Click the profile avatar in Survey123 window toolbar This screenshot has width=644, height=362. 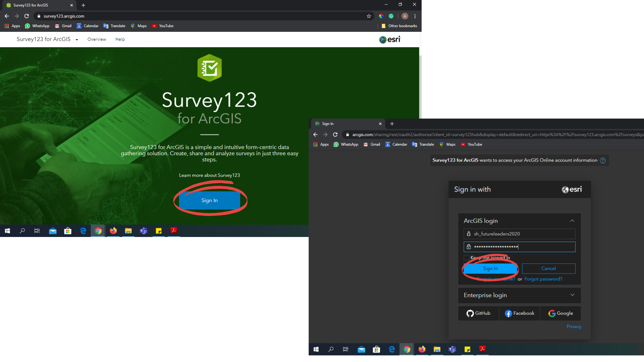point(405,16)
